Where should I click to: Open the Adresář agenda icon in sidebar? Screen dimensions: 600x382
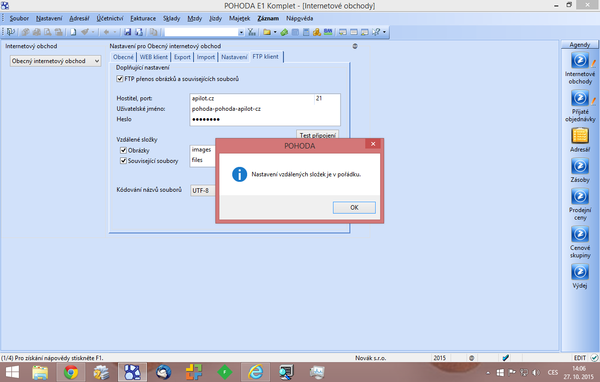click(580, 136)
